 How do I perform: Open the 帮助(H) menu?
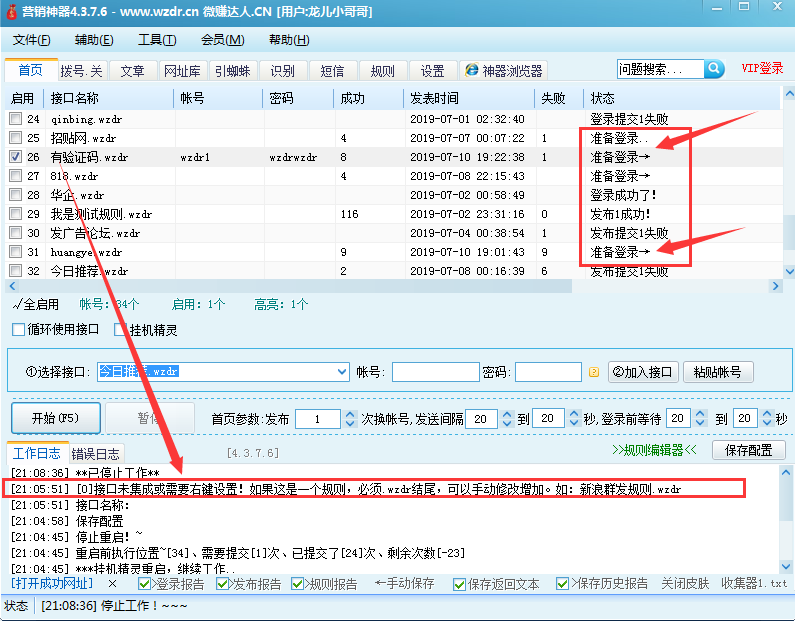pyautogui.click(x=289, y=40)
